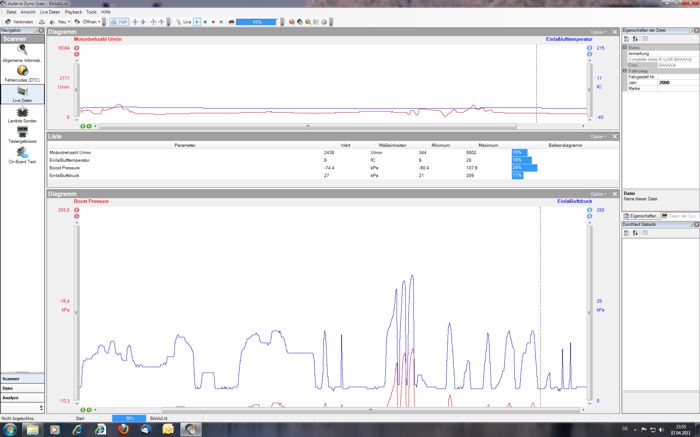Open the Playback menu
The height and width of the screenshot is (437, 700).
click(73, 11)
